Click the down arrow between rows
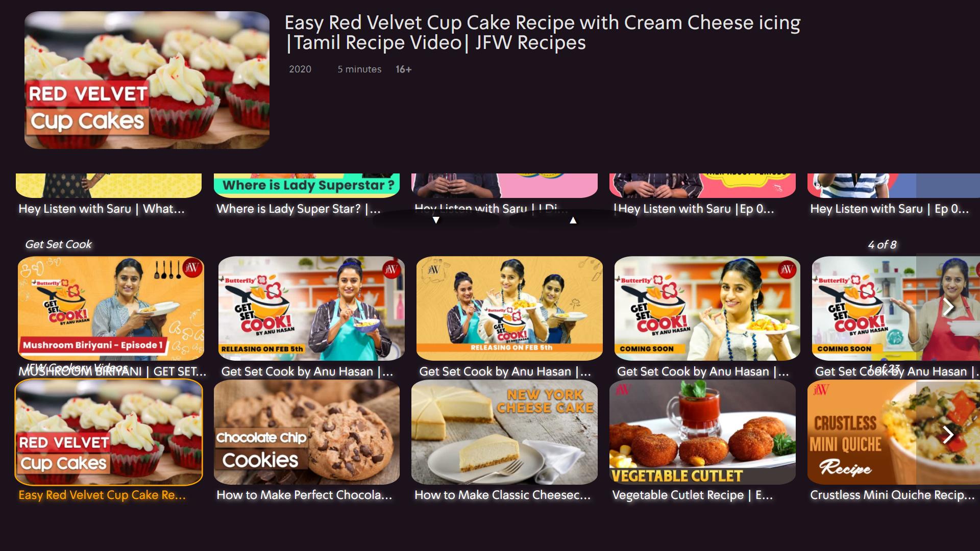980x551 pixels. (436, 220)
